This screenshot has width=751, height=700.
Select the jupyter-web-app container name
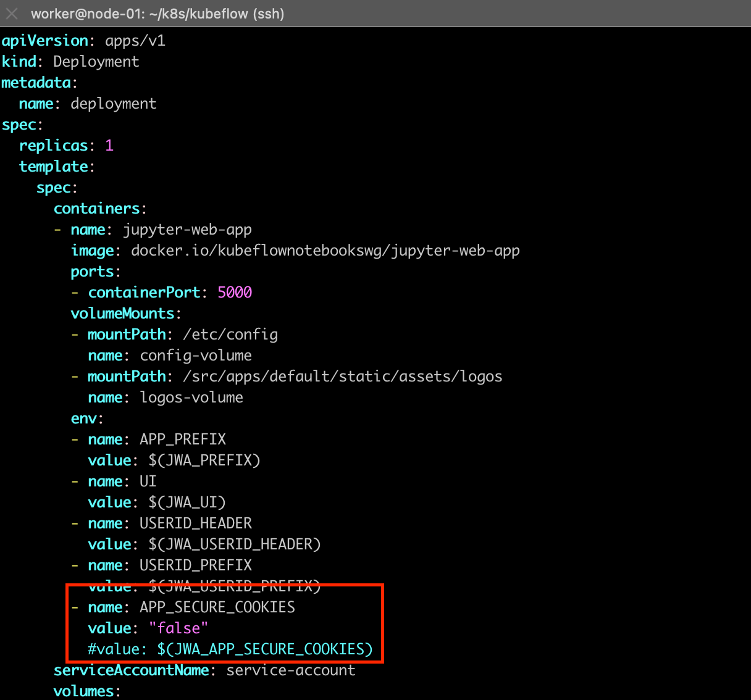pyautogui.click(x=187, y=229)
